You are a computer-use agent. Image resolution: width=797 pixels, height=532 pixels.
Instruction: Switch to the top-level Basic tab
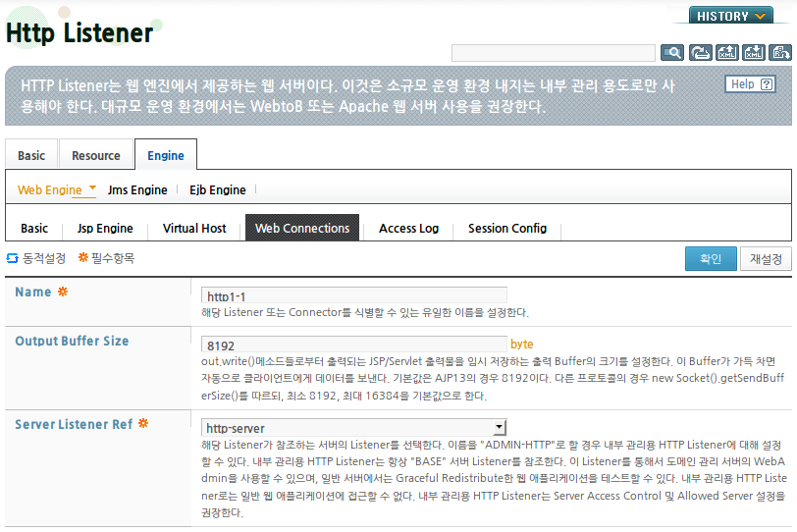click(31, 155)
